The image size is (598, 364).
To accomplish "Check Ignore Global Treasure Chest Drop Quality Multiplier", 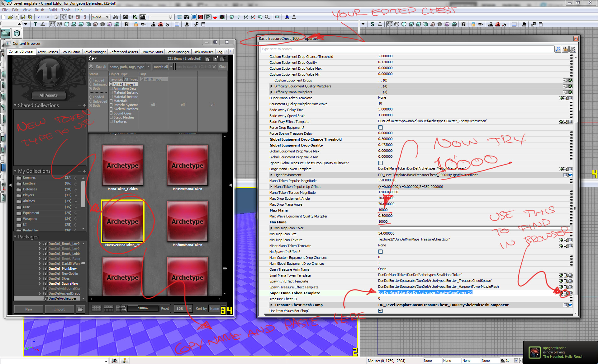I will tap(380, 163).
